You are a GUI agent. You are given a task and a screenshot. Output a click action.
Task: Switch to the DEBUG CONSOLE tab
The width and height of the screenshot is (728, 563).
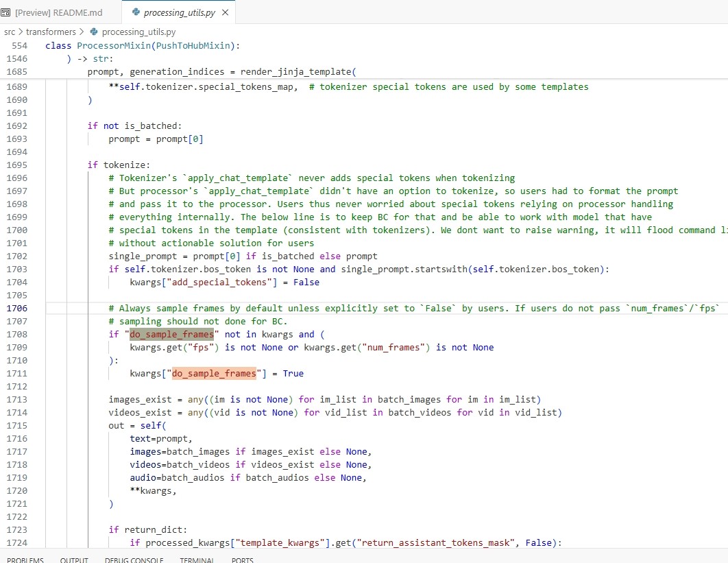pos(134,559)
